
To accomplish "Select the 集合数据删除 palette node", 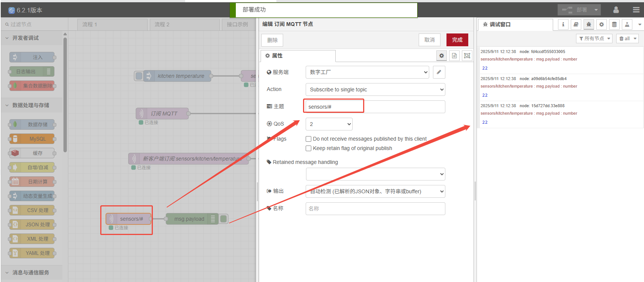I will (x=32, y=86).
